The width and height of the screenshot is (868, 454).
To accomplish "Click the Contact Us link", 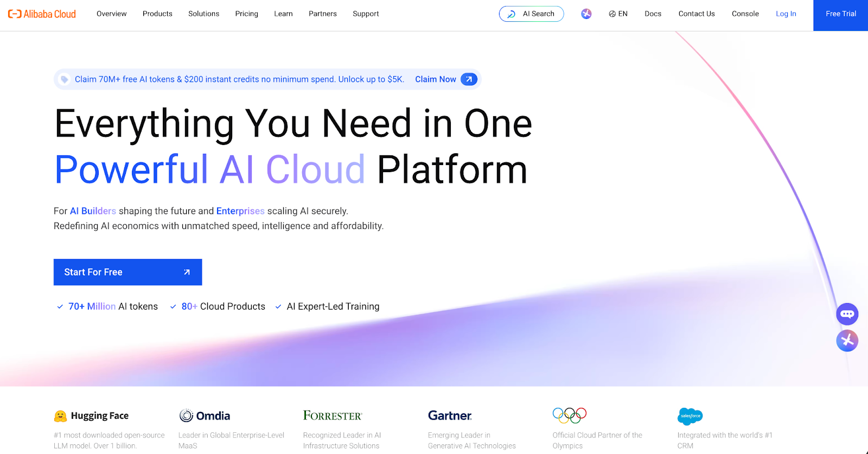I will pyautogui.click(x=697, y=14).
